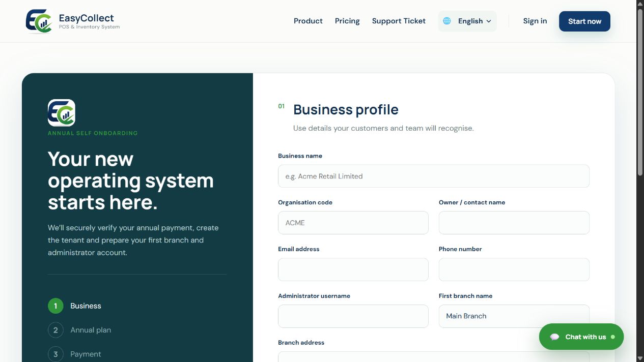This screenshot has height=362, width=644.
Task: Click the globe icon beside English
Action: pyautogui.click(x=447, y=21)
